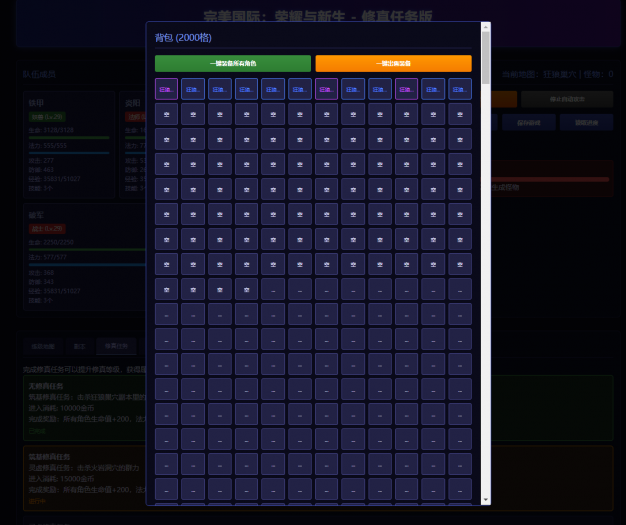The width and height of the screenshot is (626, 525).
Task: Click the ninth item slot in top row
Action: [380, 89]
